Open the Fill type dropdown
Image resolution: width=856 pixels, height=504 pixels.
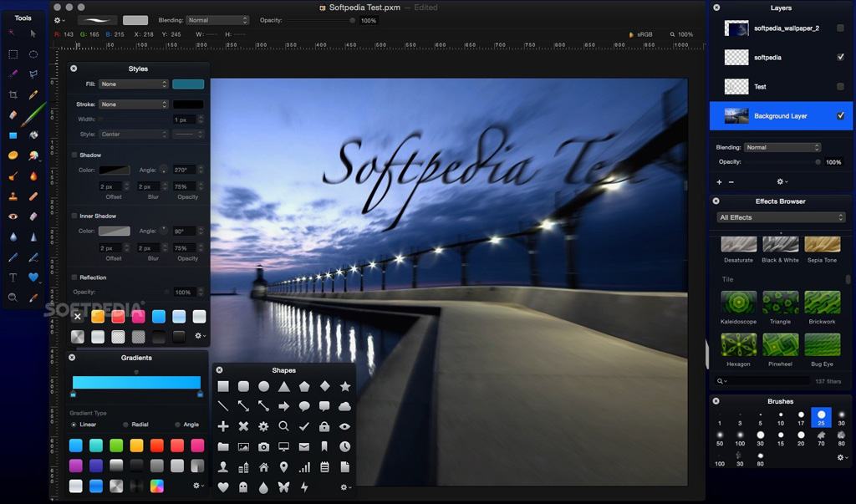point(133,84)
